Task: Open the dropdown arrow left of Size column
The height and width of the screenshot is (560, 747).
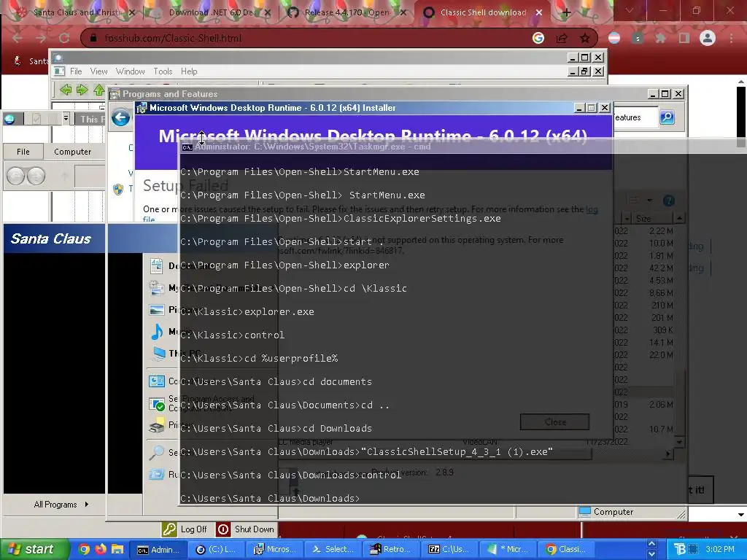Action: (627, 219)
